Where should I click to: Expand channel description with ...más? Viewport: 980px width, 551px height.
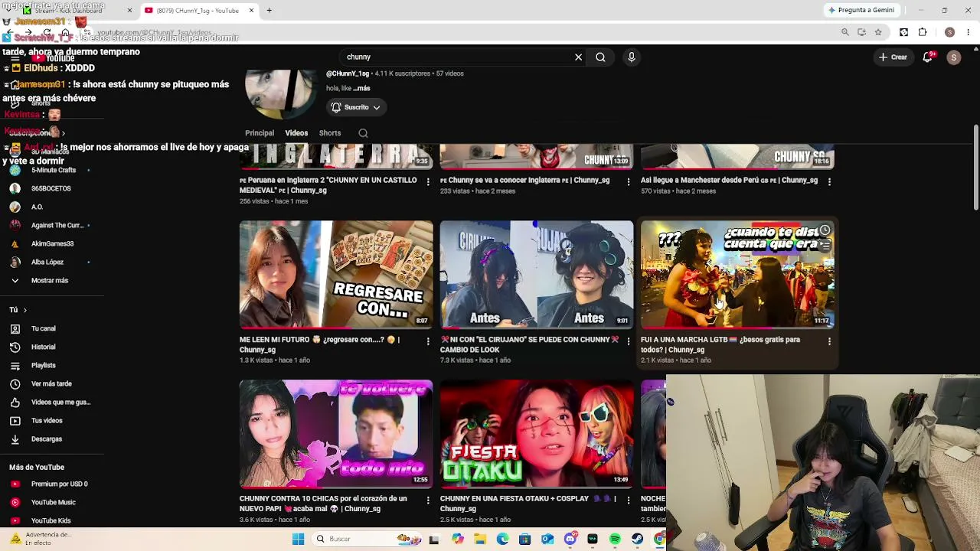[361, 88]
